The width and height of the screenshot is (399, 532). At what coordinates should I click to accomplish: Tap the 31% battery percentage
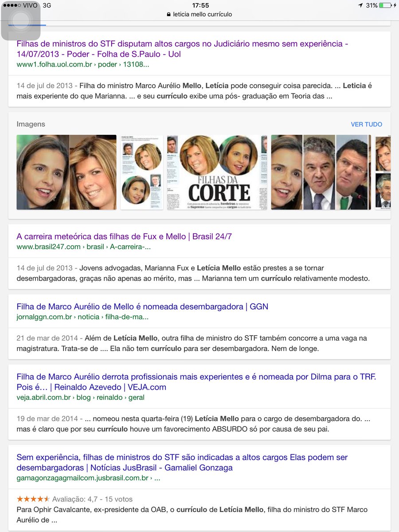372,5
